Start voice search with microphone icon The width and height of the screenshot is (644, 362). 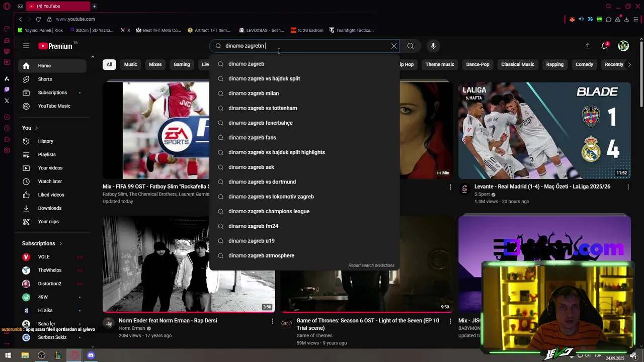pos(433,46)
